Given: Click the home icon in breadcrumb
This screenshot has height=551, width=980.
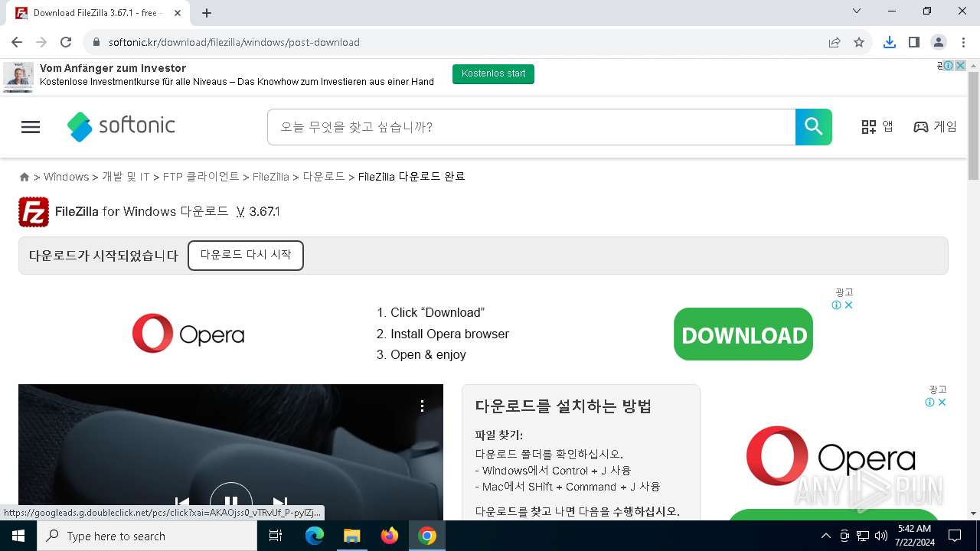Looking at the screenshot, I should [x=24, y=177].
